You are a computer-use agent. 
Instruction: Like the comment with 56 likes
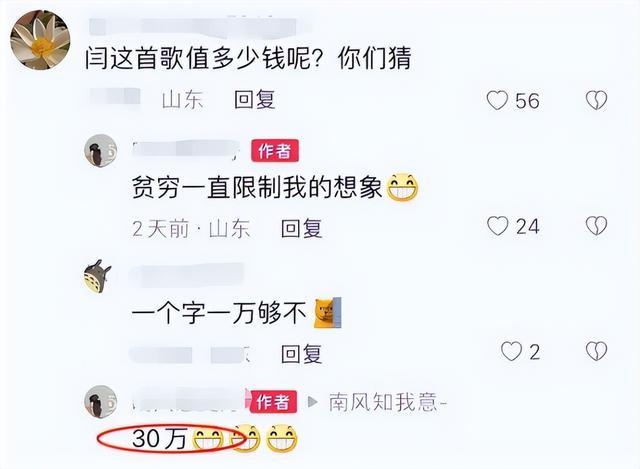pyautogui.click(x=497, y=100)
